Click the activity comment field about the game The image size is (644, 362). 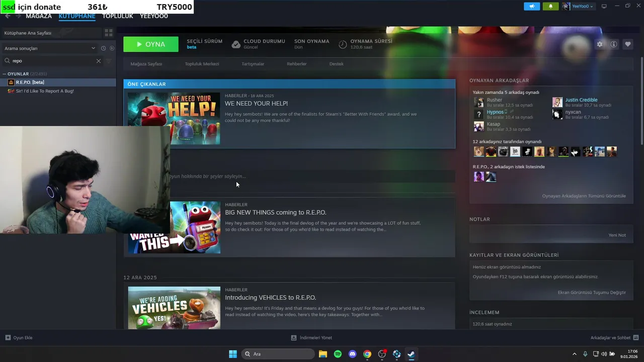[x=312, y=176]
